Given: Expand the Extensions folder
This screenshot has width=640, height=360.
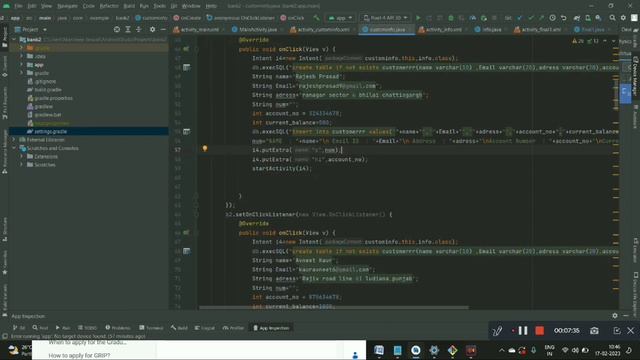Looking at the screenshot, I should point(22,156).
